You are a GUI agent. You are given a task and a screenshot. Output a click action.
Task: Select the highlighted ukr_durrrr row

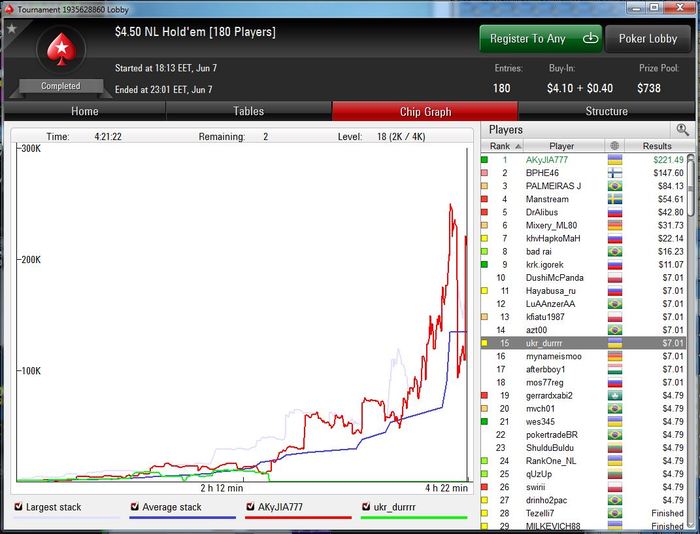[583, 343]
